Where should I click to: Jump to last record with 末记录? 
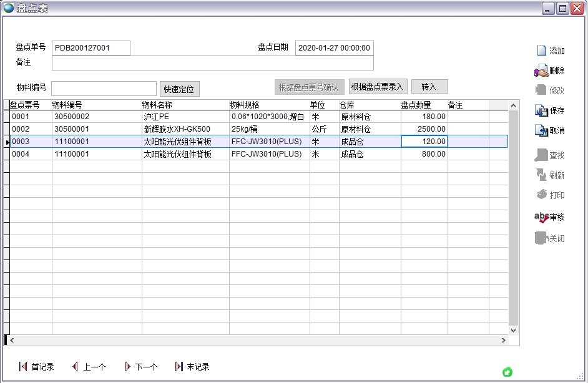tap(179, 367)
